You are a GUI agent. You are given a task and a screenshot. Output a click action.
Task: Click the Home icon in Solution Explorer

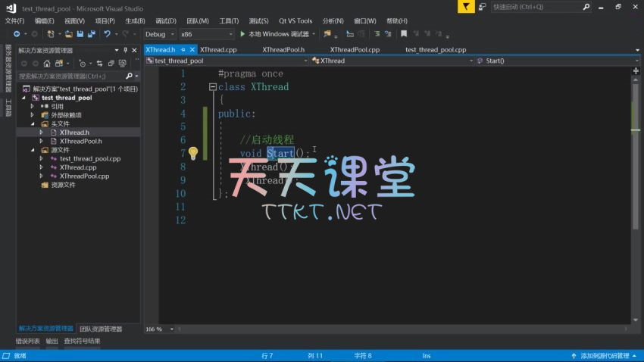(x=47, y=64)
